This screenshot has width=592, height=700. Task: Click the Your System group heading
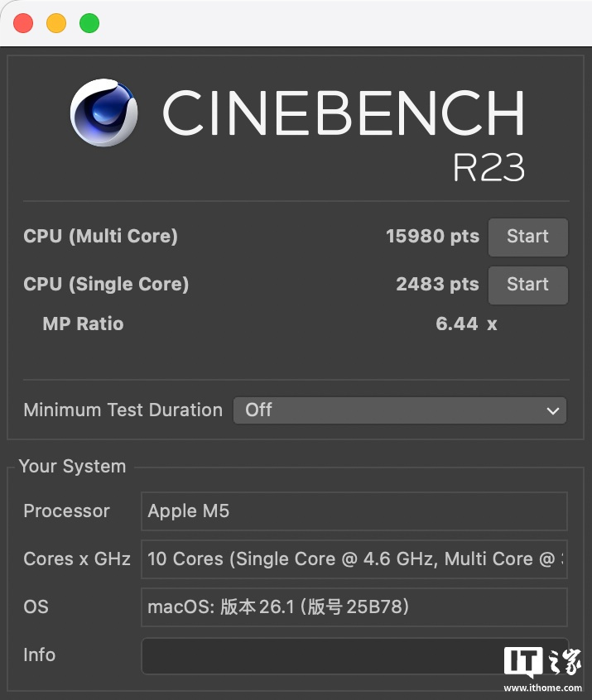click(72, 467)
